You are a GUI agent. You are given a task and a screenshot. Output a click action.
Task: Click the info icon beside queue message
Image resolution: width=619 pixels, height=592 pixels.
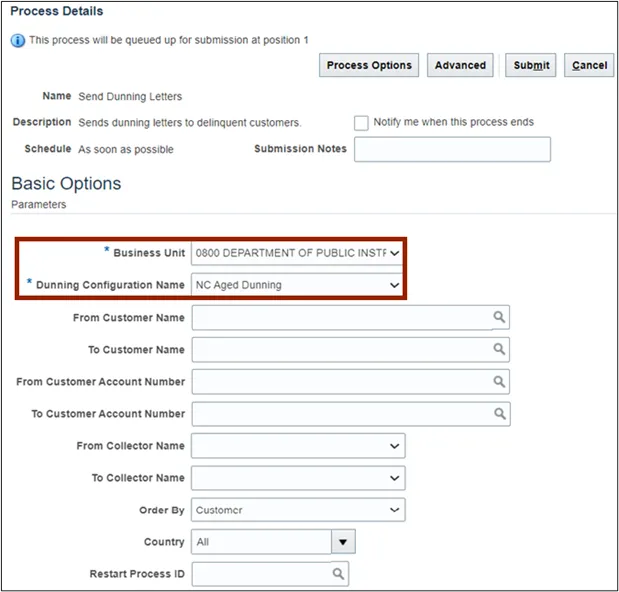pos(17,40)
